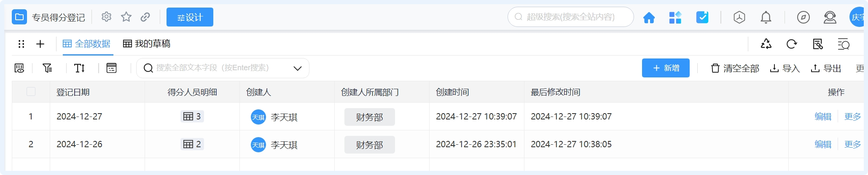This screenshot has width=868, height=175.
Task: Expand the text field search dropdown arrow
Action: [x=298, y=68]
